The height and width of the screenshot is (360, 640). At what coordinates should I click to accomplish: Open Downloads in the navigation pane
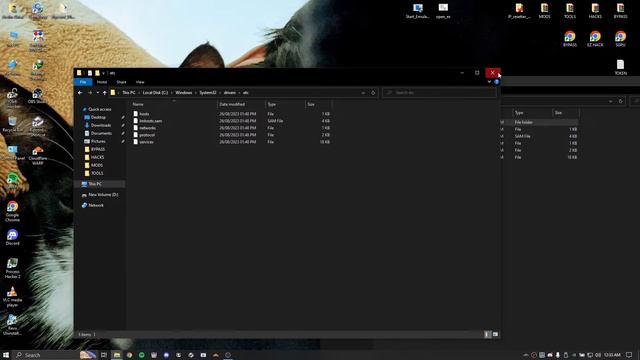[101, 125]
